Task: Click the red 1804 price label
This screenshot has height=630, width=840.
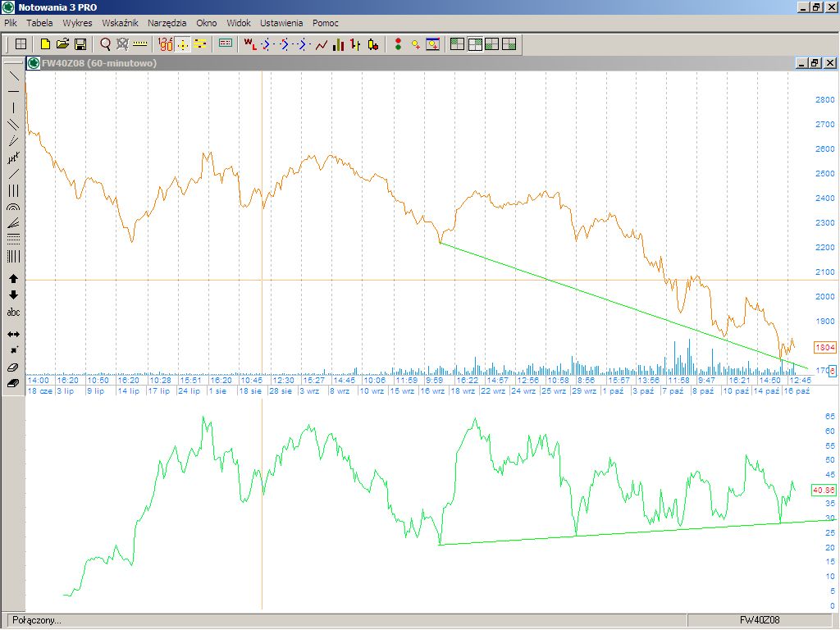Action: click(824, 347)
